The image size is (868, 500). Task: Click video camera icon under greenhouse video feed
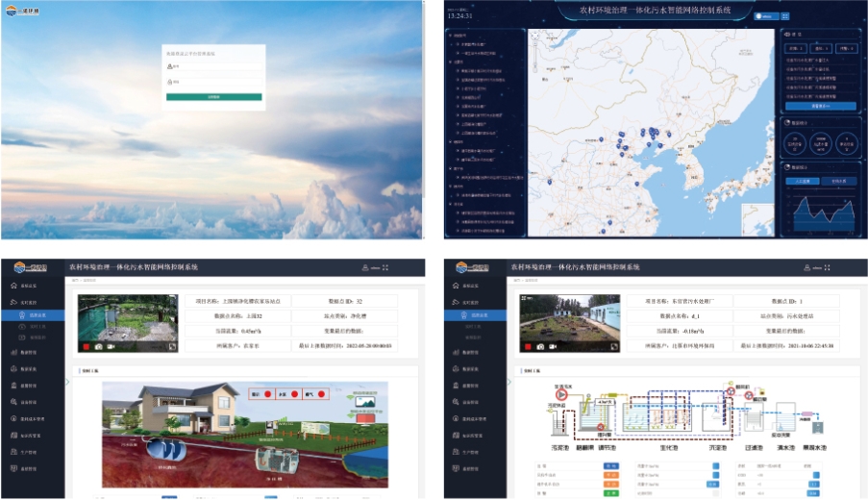tap(112, 346)
